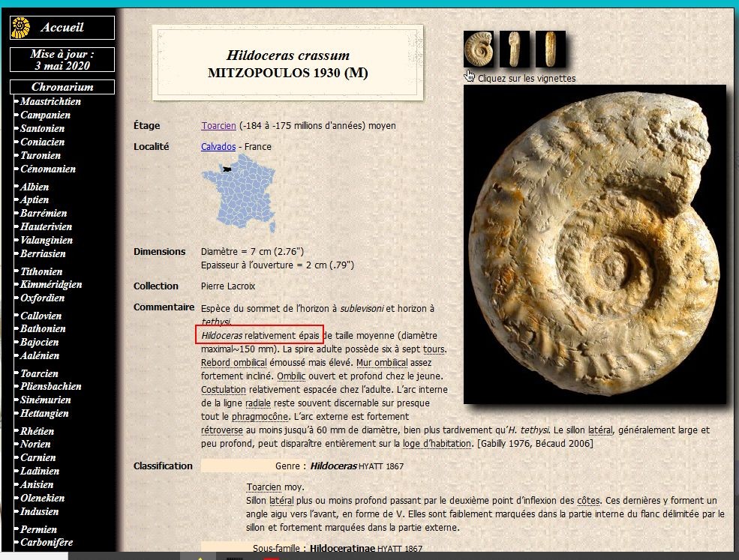Open the Hauterivien stage page
Image resolution: width=739 pixels, height=560 pixels.
pos(47,226)
